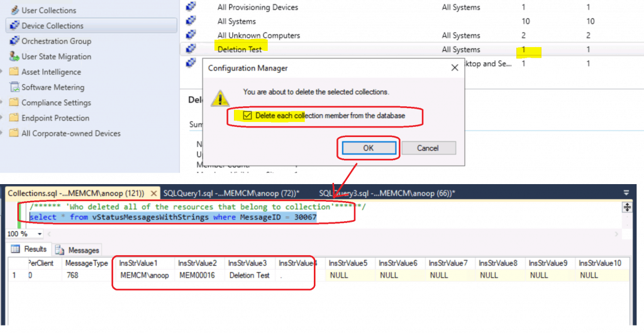Click the Deletion Test collection icon

[x=191, y=49]
